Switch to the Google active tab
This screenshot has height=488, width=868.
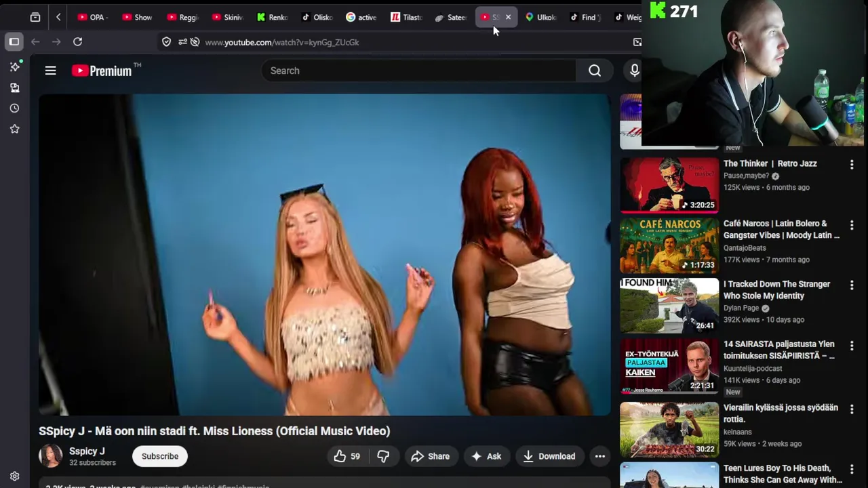(x=362, y=17)
